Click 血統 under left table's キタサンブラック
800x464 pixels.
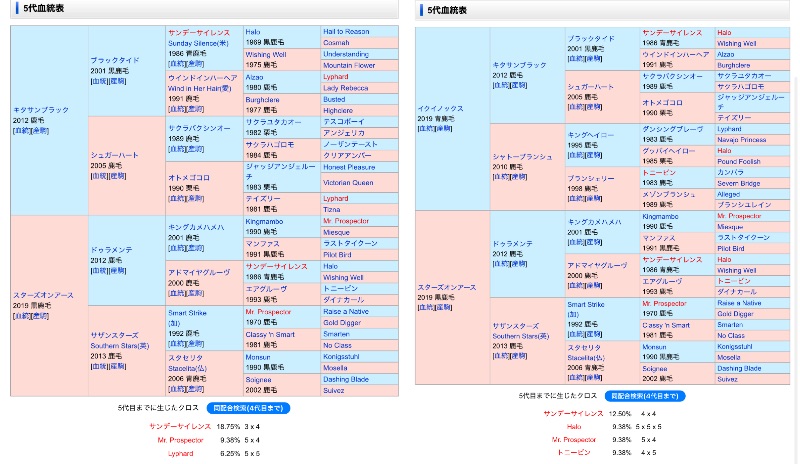[22, 131]
